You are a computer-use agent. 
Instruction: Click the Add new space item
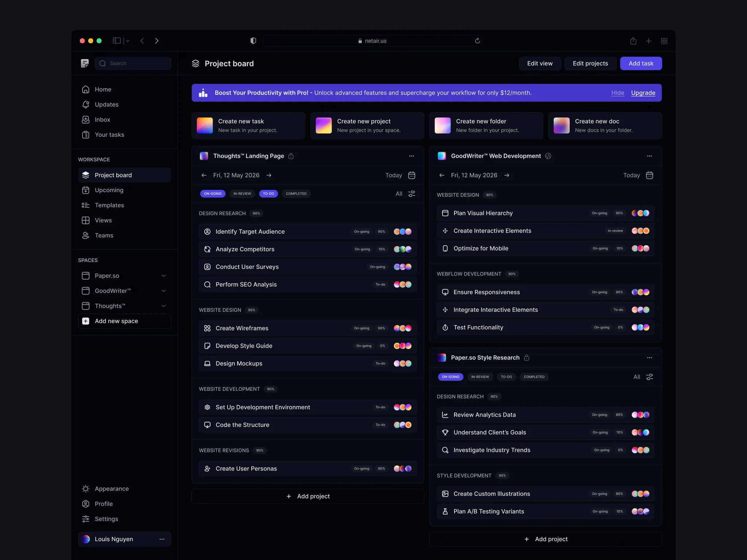[x=124, y=321]
